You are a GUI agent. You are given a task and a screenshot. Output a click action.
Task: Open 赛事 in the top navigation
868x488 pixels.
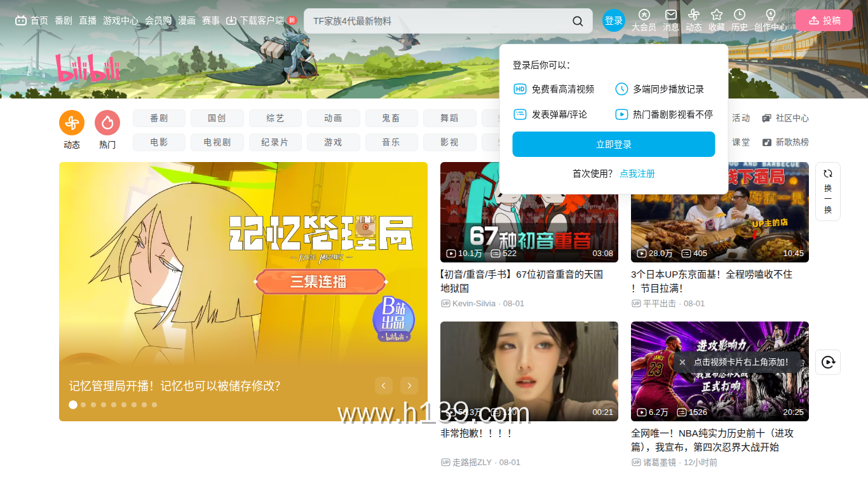coord(211,20)
